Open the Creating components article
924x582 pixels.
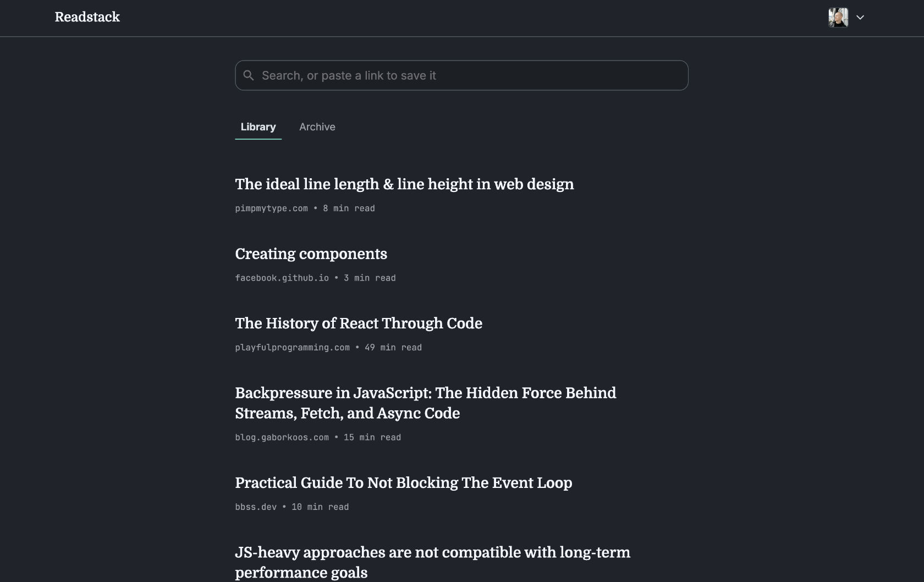coord(311,254)
